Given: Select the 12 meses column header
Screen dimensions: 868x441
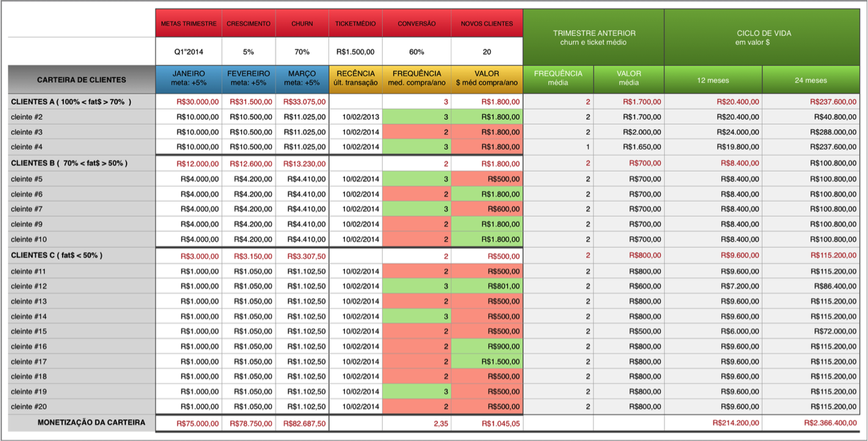Looking at the screenshot, I should (713, 80).
